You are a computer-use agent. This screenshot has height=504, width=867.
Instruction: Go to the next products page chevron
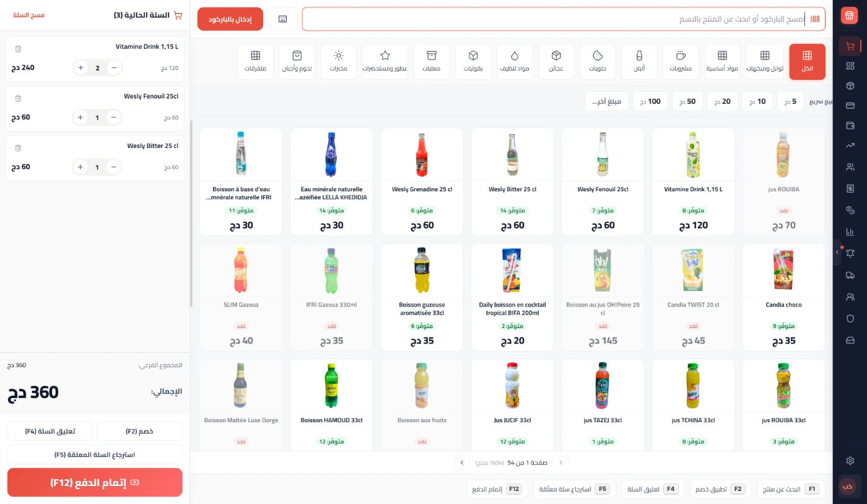pos(461,463)
